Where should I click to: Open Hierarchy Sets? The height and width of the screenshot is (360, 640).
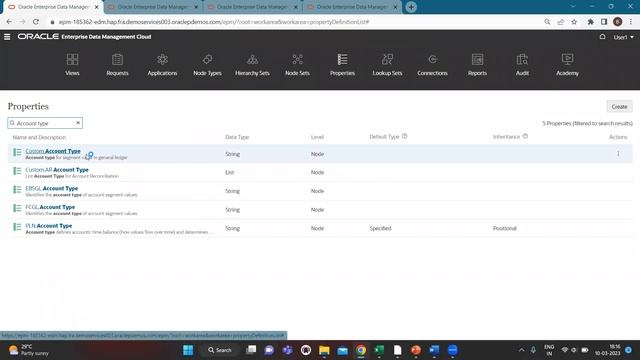[x=252, y=64]
